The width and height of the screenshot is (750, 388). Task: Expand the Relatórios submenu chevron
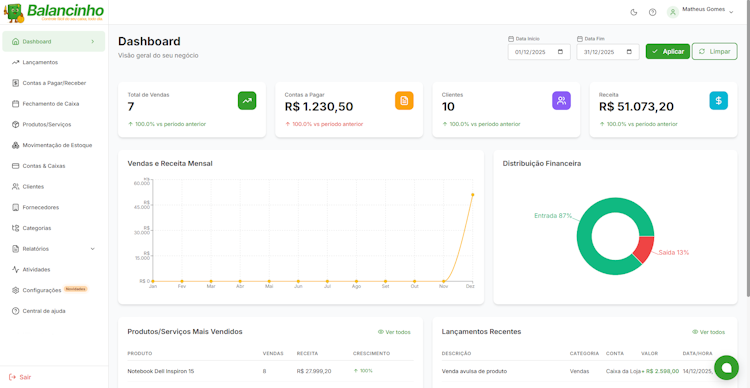93,249
